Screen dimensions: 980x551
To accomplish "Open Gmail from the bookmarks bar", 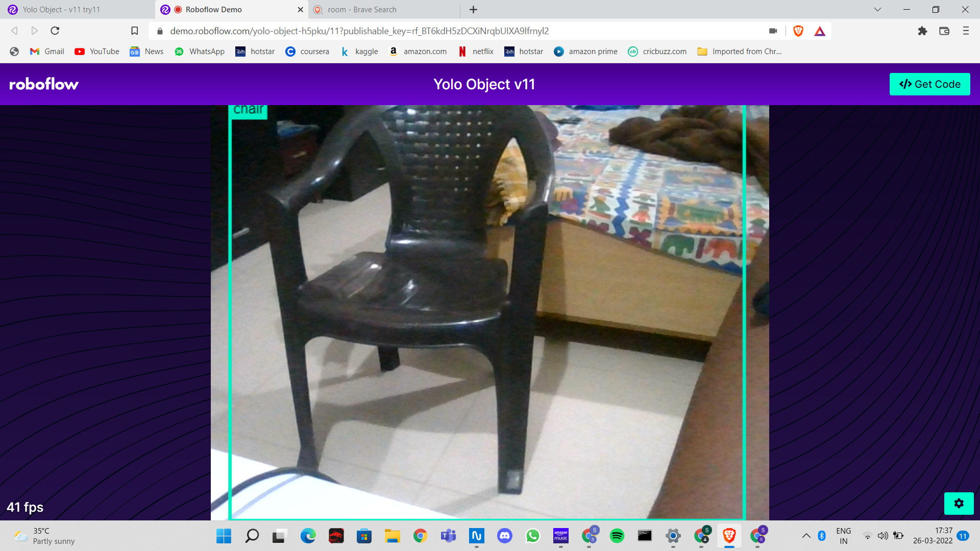I will click(46, 51).
